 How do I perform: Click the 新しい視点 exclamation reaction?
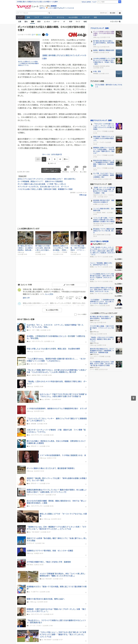[x=83, y=169]
